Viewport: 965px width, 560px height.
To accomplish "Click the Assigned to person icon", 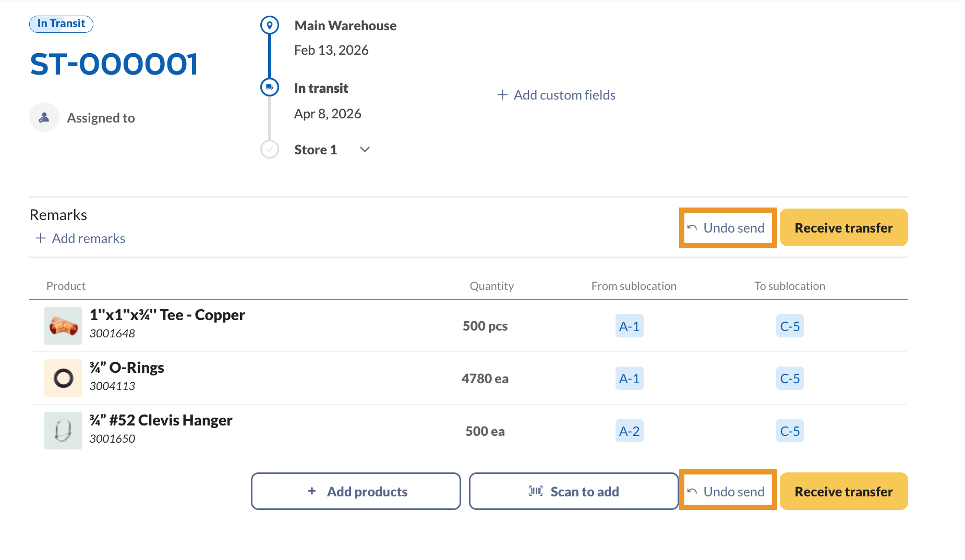I will (x=44, y=117).
